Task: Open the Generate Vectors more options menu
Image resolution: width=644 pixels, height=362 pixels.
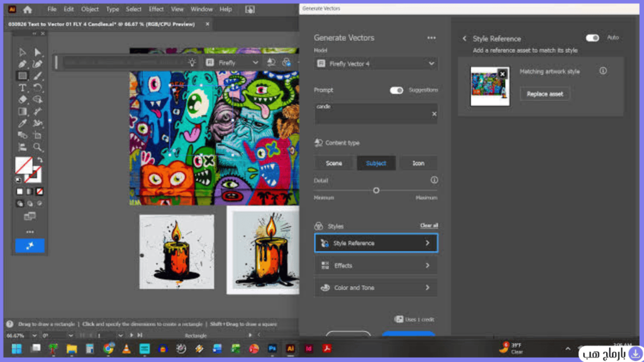Action: (431, 38)
